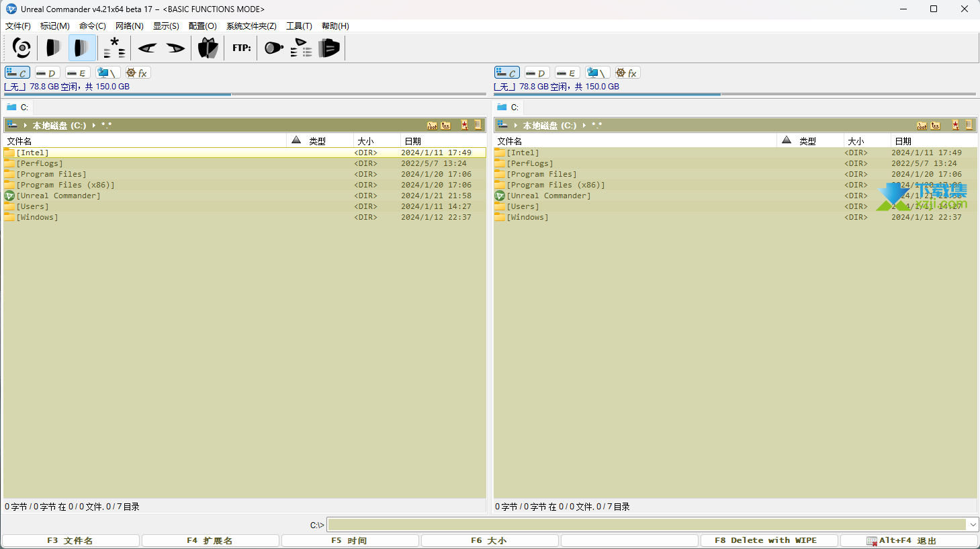Select drive C in left panel
Screen dimensions: 980x549
[17, 73]
